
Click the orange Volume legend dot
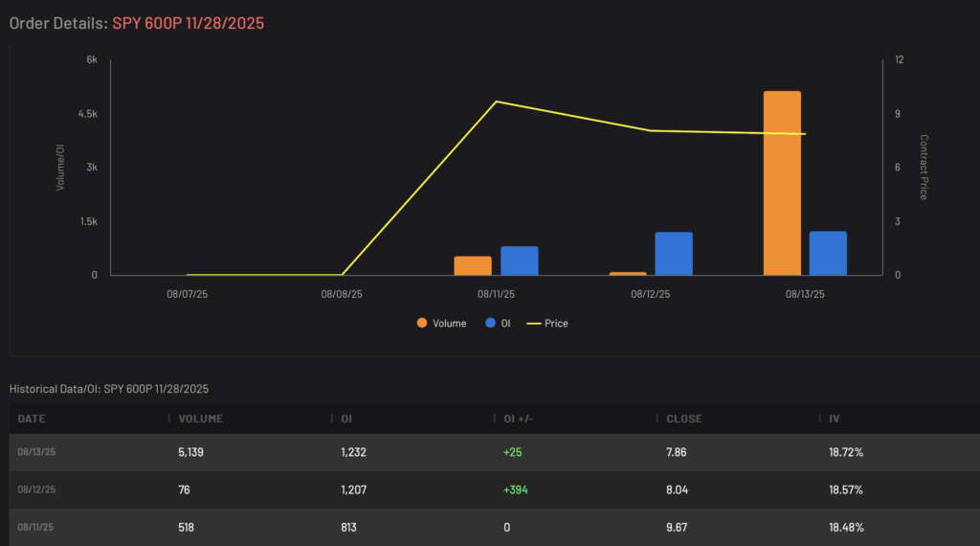point(422,323)
